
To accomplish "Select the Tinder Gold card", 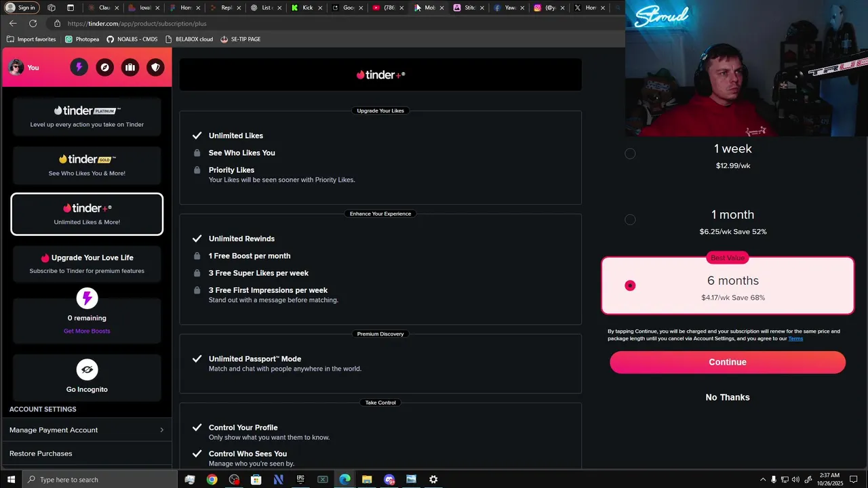I will (x=87, y=165).
